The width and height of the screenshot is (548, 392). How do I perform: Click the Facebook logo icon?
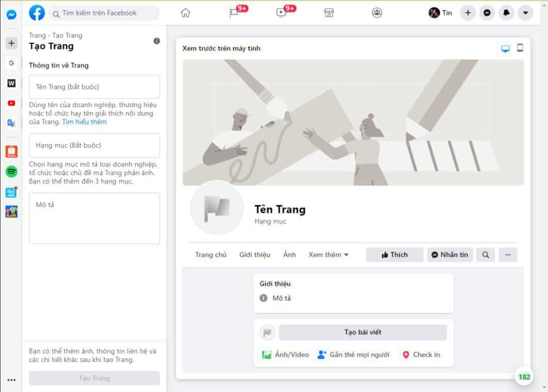(37, 13)
